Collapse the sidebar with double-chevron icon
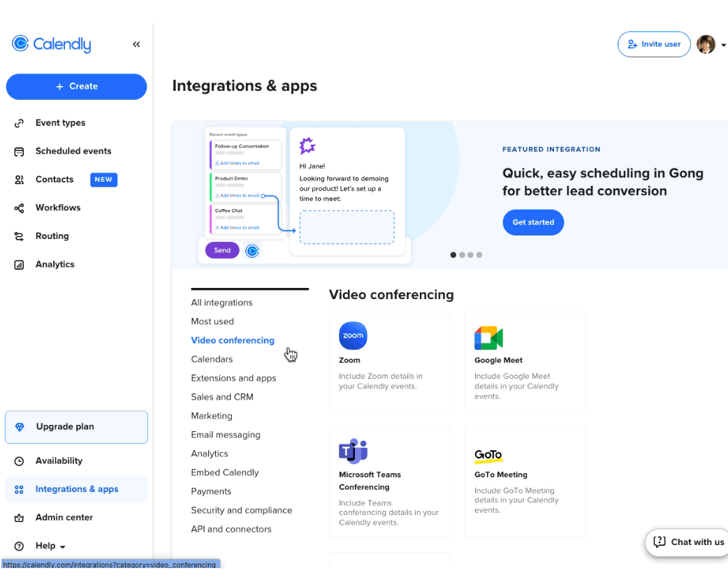This screenshot has width=728, height=587. click(136, 45)
